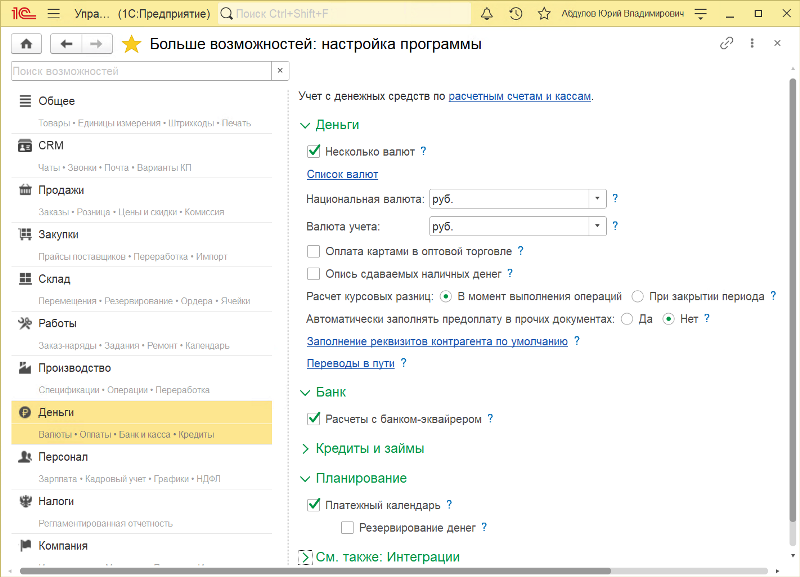The height and width of the screenshot is (577, 800).
Task: Open the history clock icon
Action: 515,14
